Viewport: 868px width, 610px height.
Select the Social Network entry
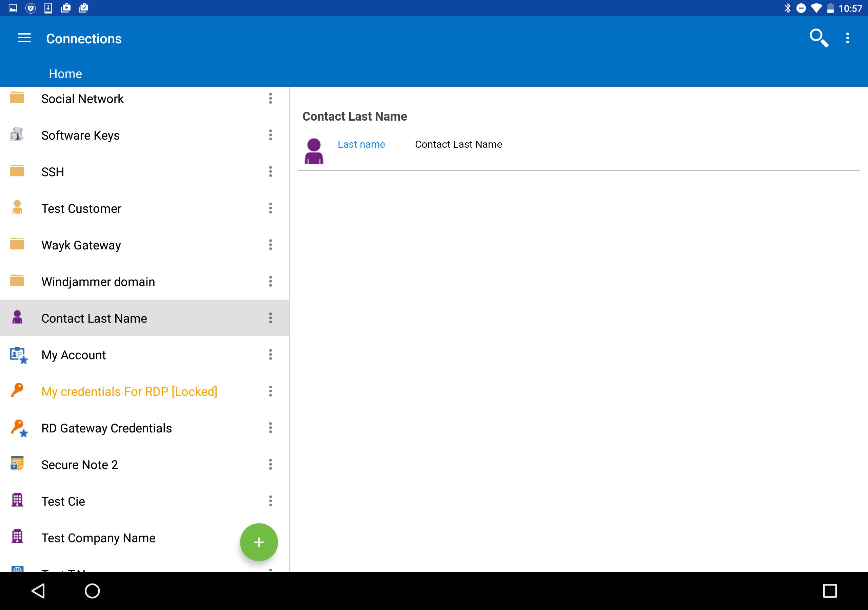pos(144,99)
